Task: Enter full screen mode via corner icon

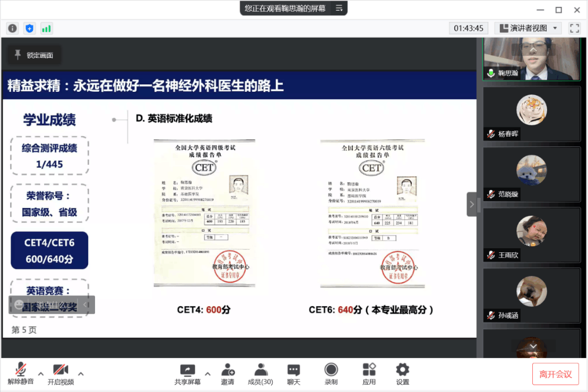Action: (x=574, y=28)
